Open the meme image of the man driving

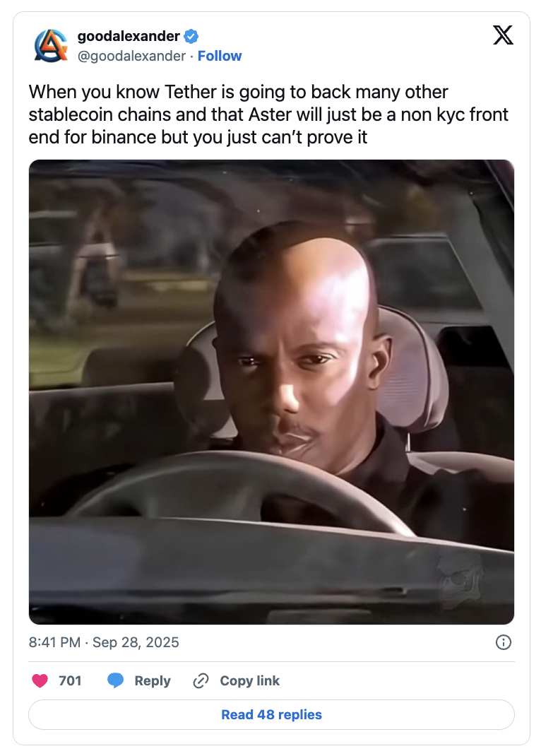tap(271, 391)
